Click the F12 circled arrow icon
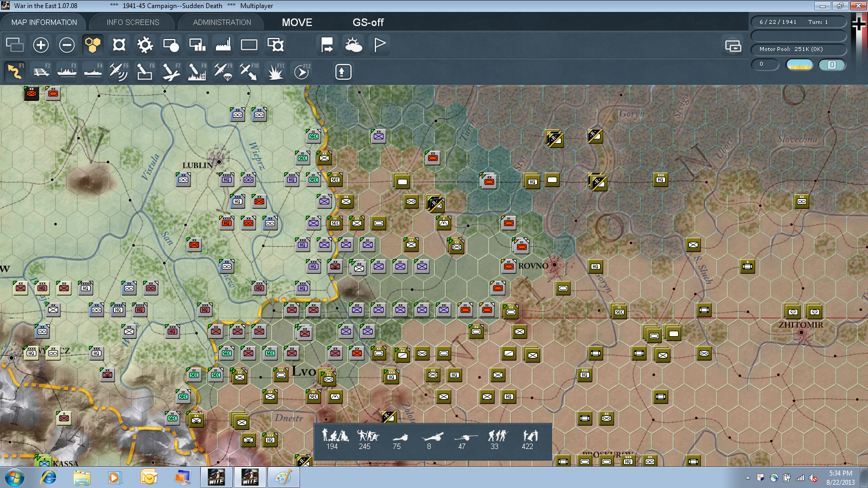 pos(301,72)
